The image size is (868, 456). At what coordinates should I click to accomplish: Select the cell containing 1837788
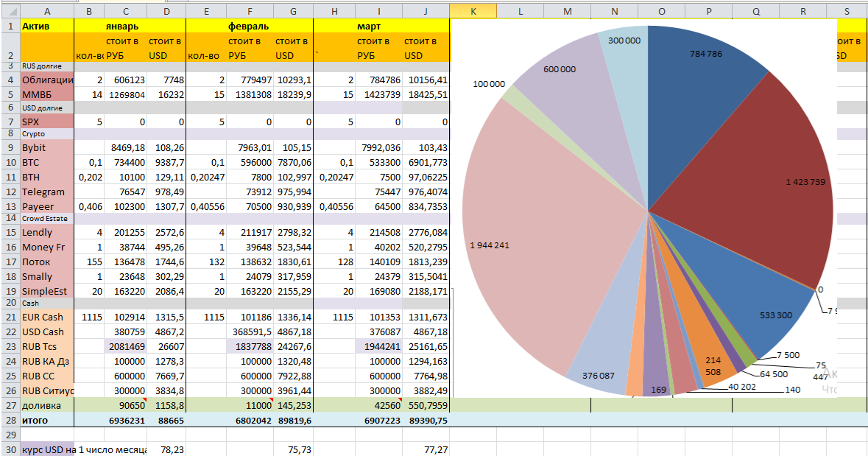click(x=250, y=346)
